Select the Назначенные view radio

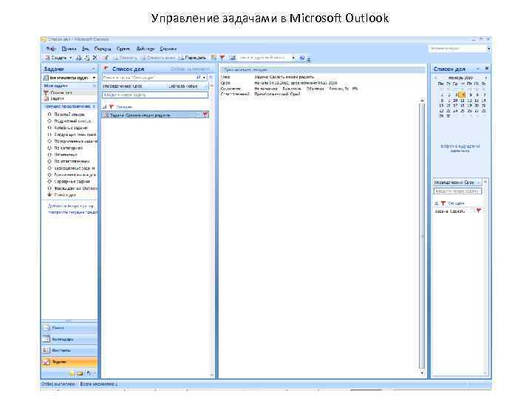[x=50, y=154]
